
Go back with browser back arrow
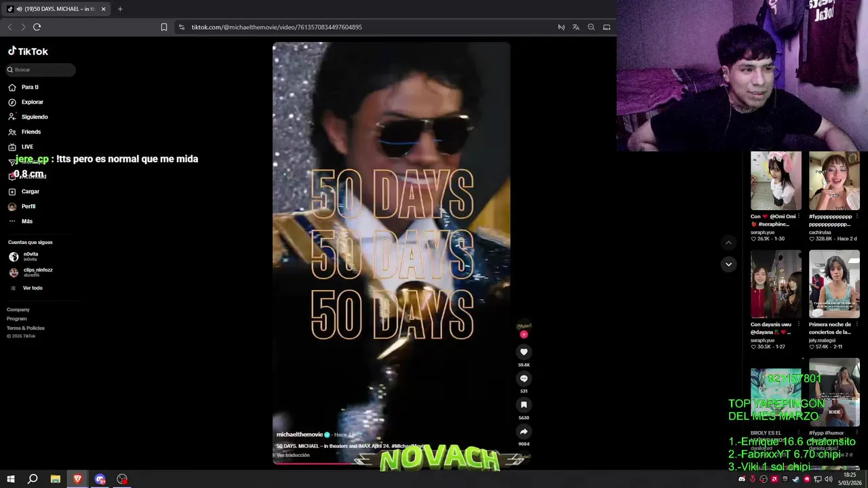9,27
